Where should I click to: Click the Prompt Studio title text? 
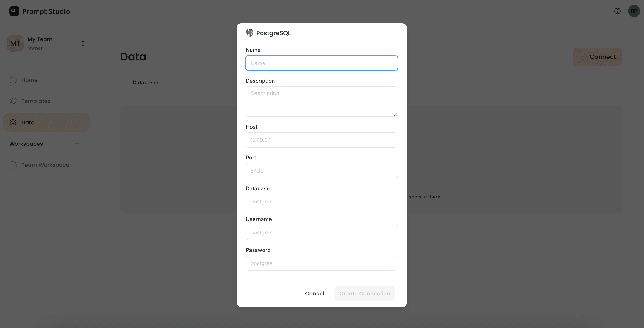pos(46,11)
